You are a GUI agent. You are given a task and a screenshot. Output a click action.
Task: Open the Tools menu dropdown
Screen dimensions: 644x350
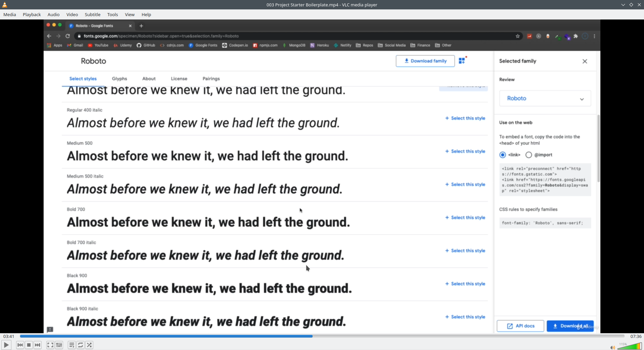pos(113,14)
